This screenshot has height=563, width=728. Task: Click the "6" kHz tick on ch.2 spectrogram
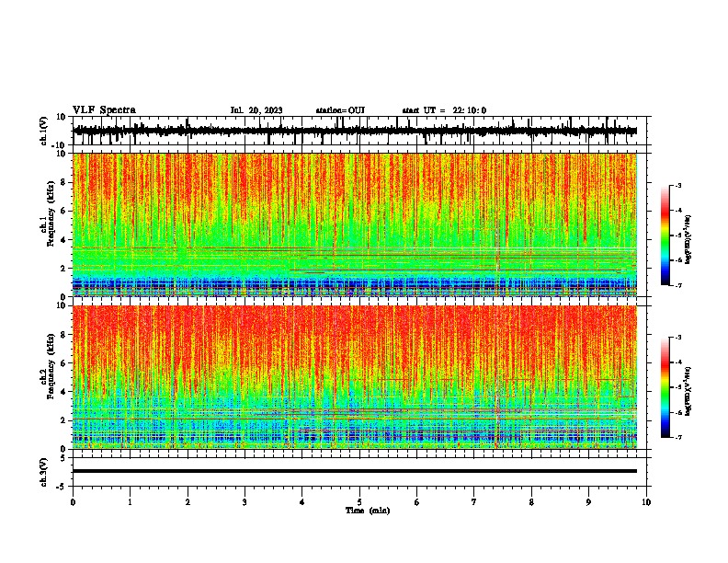tap(64, 363)
